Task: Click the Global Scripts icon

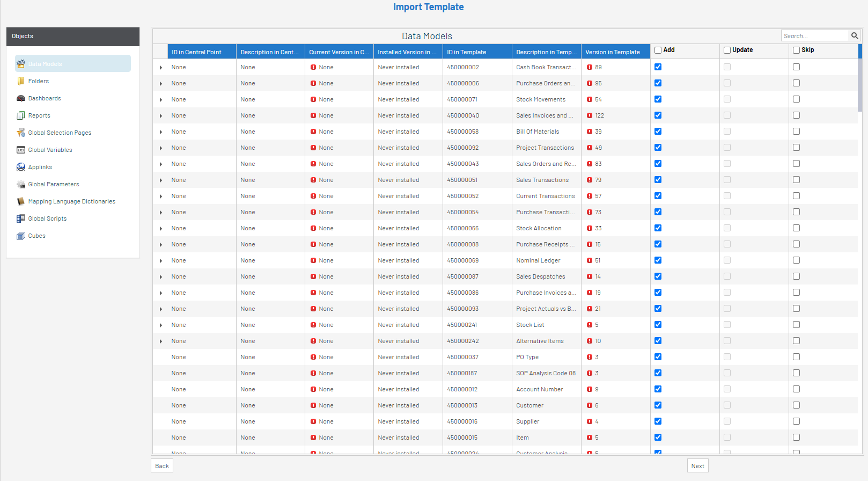Action: pyautogui.click(x=21, y=218)
